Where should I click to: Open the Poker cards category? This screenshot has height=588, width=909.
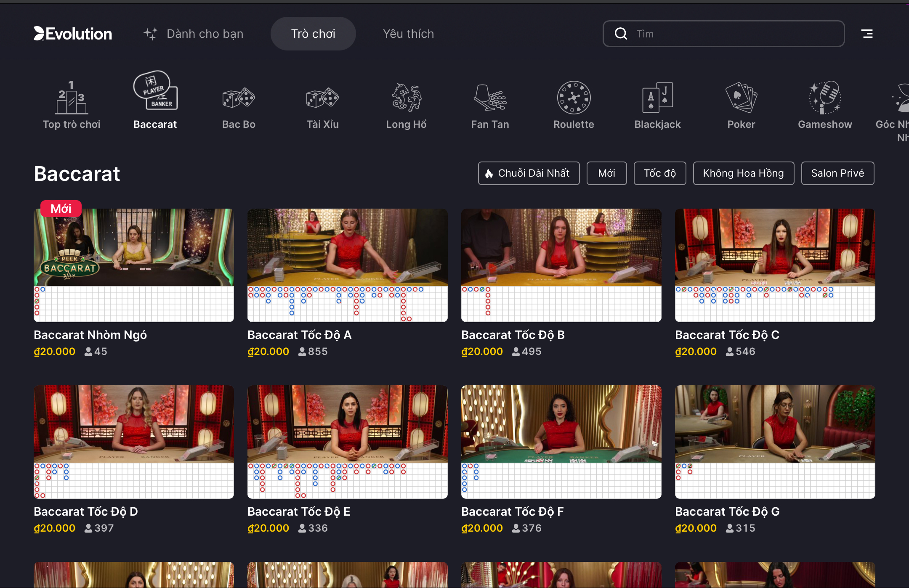741,98
